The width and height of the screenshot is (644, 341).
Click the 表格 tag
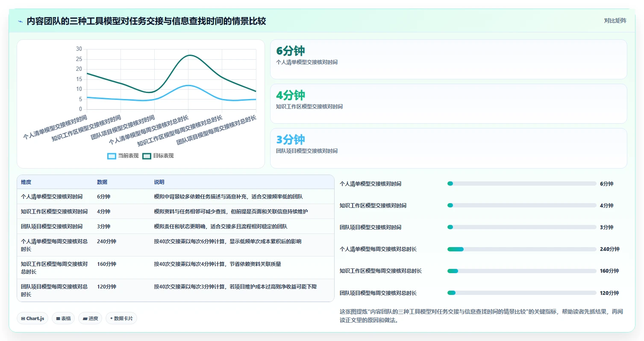tap(63, 318)
